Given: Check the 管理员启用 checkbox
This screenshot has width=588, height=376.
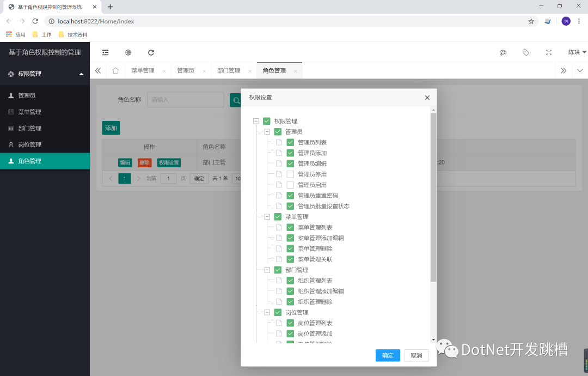Looking at the screenshot, I should click(290, 185).
